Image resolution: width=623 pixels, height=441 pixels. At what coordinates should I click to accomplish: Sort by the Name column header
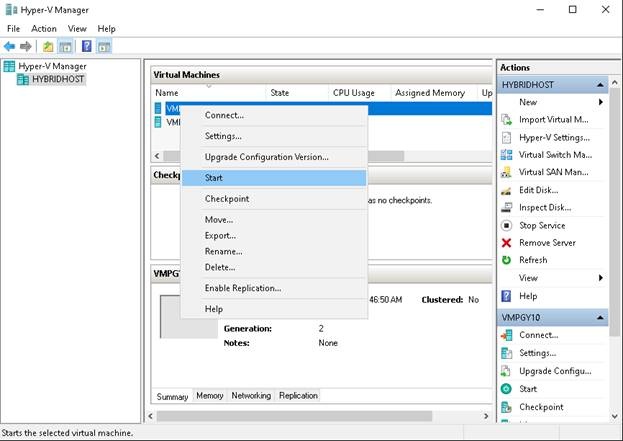pyautogui.click(x=209, y=93)
